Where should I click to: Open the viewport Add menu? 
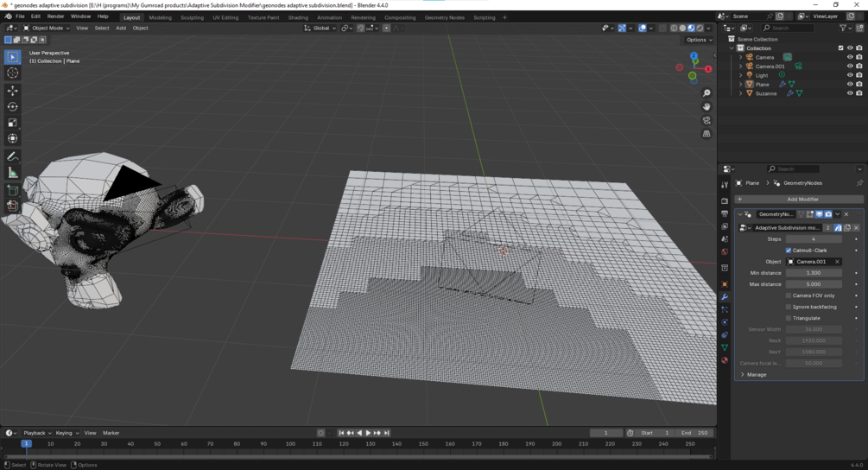pos(121,29)
